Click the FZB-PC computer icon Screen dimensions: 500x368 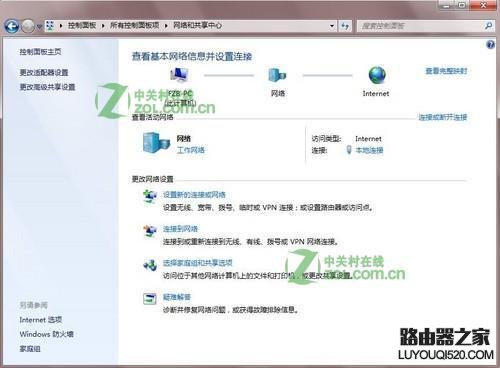(x=179, y=75)
